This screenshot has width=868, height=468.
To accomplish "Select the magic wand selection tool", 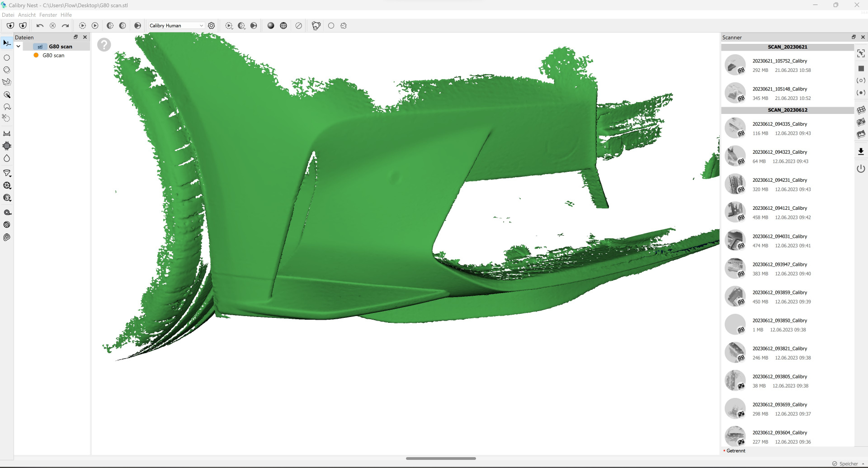I will (7, 95).
